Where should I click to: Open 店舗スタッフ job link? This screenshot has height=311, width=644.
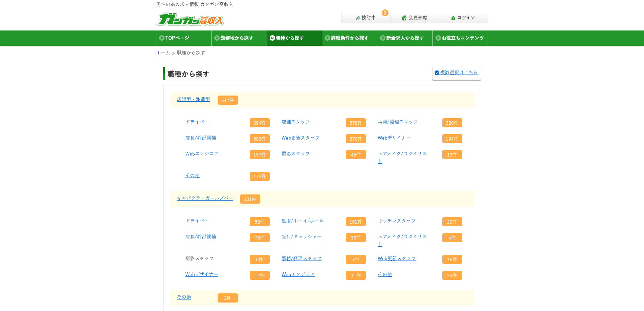tap(296, 122)
